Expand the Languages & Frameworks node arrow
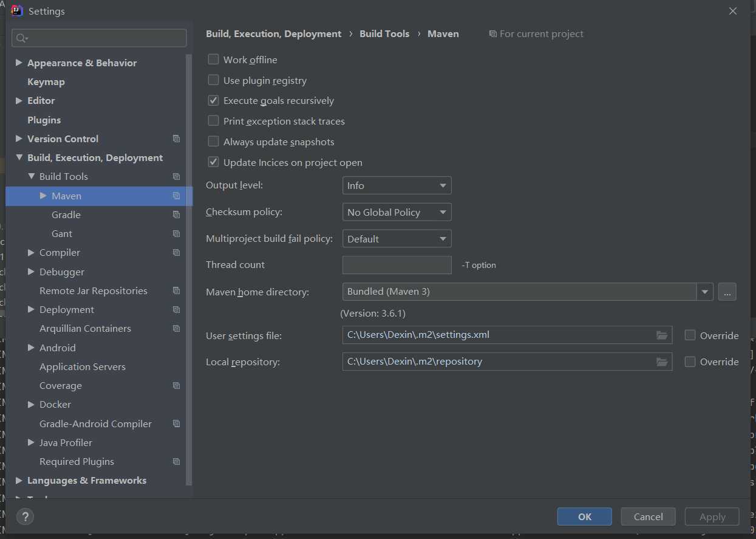The height and width of the screenshot is (539, 756). click(x=19, y=481)
